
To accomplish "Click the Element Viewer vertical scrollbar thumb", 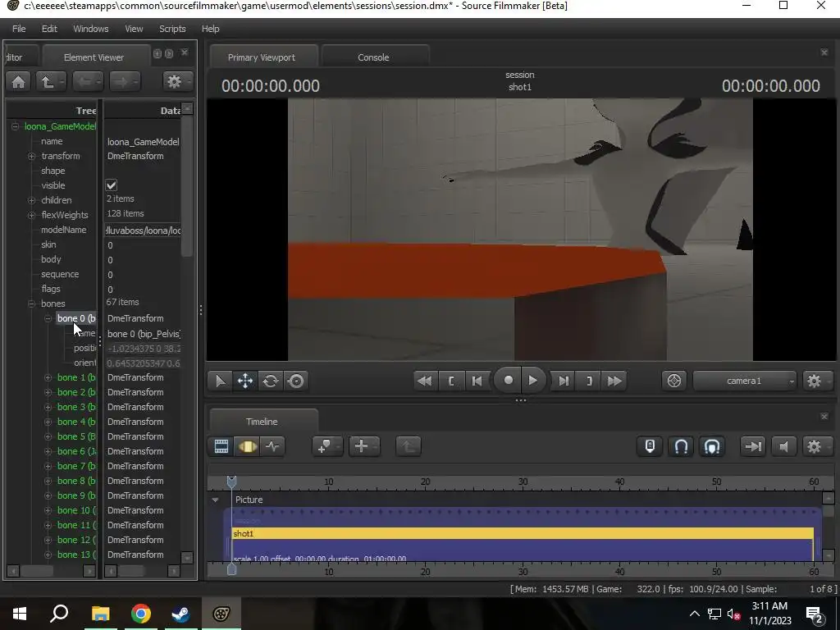I will [x=186, y=187].
